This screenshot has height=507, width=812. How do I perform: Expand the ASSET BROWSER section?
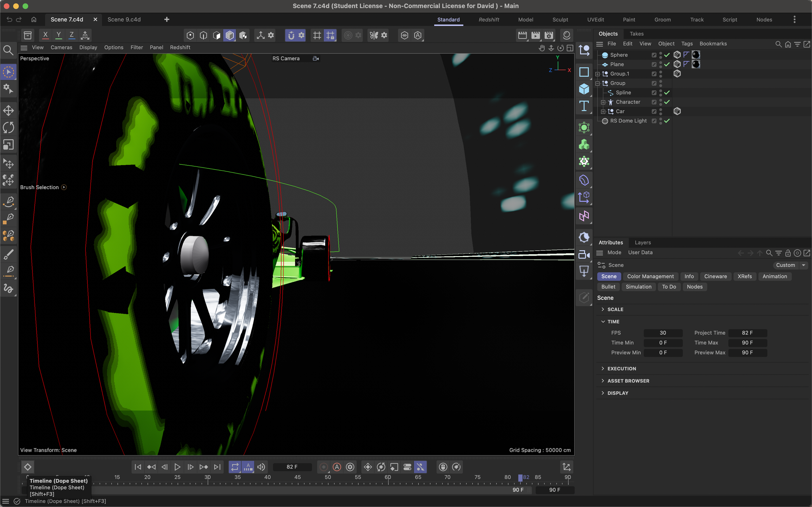(x=603, y=381)
